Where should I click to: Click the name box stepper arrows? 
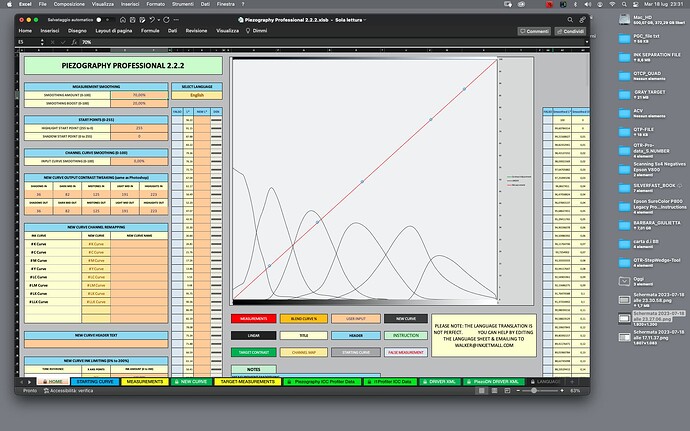pos(42,42)
